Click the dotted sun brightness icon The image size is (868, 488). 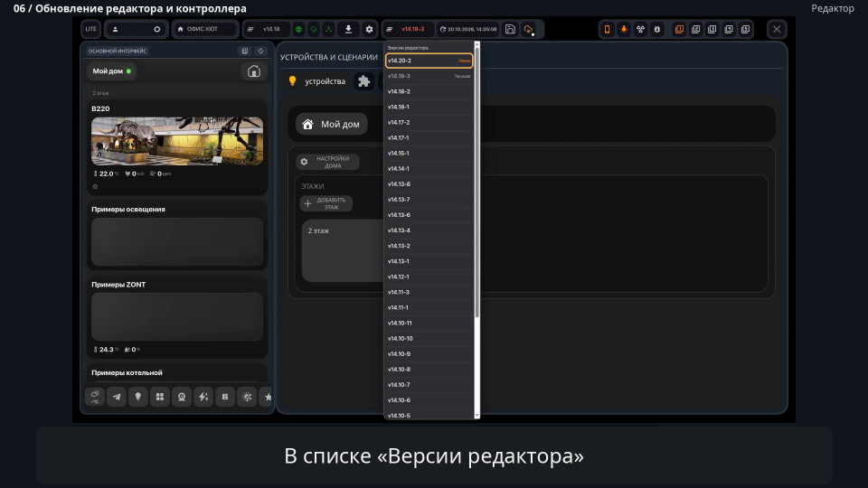tap(247, 397)
